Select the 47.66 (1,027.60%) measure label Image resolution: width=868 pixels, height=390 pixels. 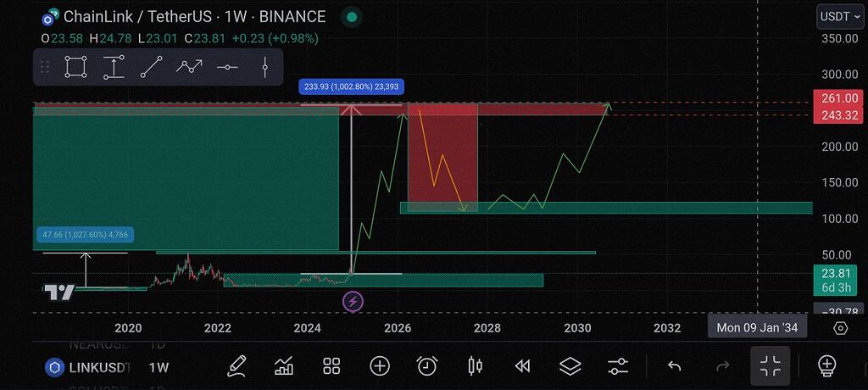86,234
